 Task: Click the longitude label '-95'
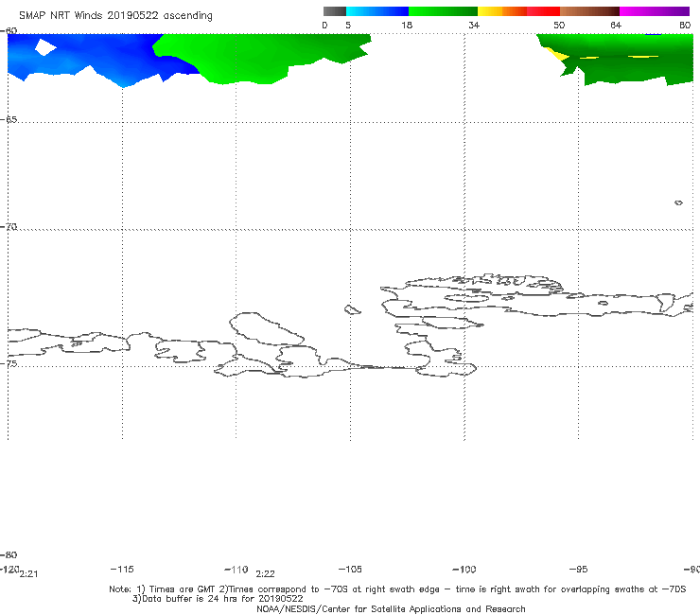(x=579, y=570)
